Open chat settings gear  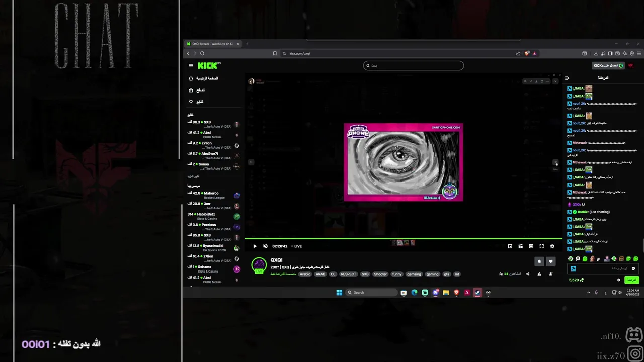click(619, 280)
